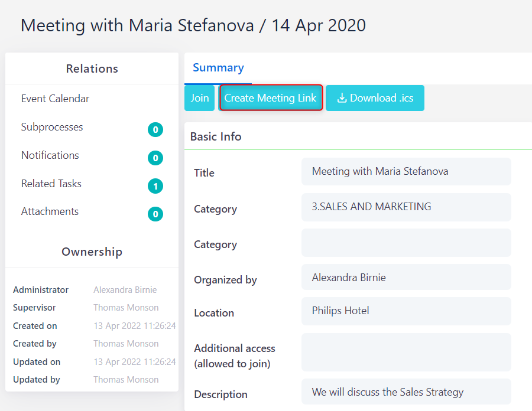This screenshot has width=532, height=411.
Task: Click the Location field Philips Hotel
Action: 406,311
